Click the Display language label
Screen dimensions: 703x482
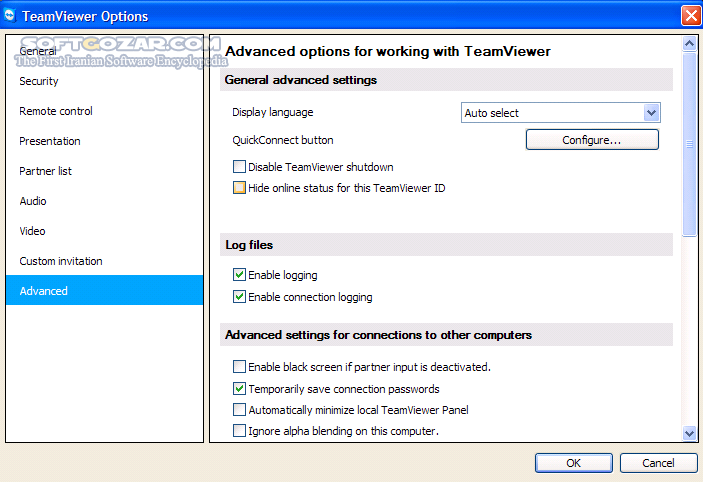coord(273,112)
